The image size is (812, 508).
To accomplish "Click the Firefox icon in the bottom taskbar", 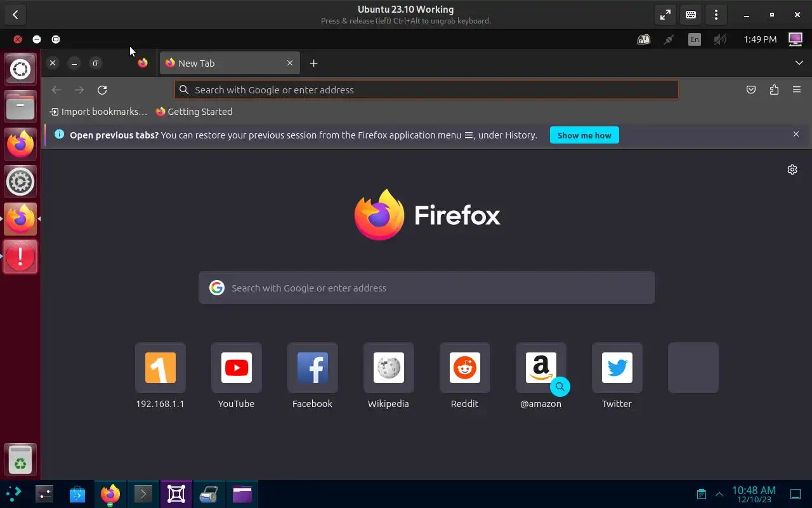I will pyautogui.click(x=110, y=494).
